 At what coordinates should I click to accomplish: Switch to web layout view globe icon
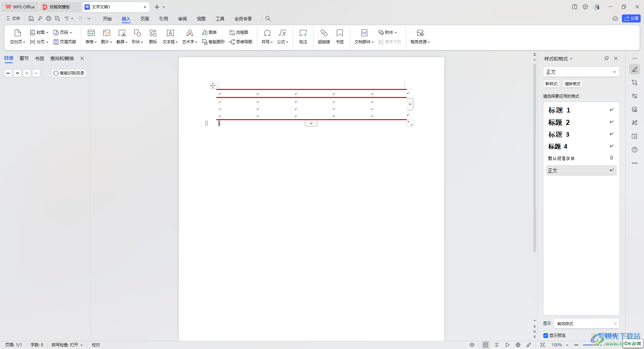[518, 345]
